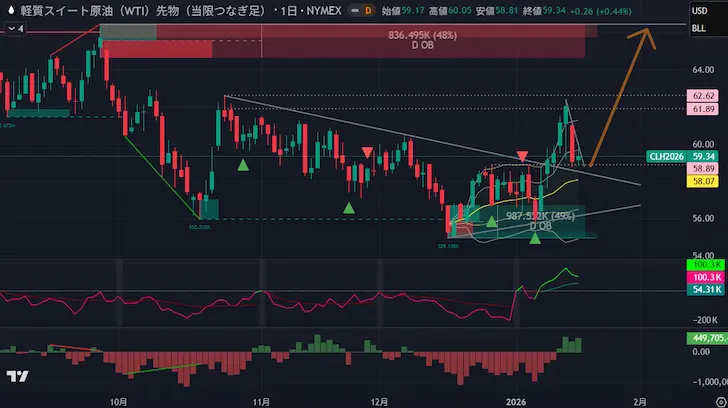728x408 pixels.
Task: Click the red symbol flag icon in header
Action: pyautogui.click(x=10, y=11)
